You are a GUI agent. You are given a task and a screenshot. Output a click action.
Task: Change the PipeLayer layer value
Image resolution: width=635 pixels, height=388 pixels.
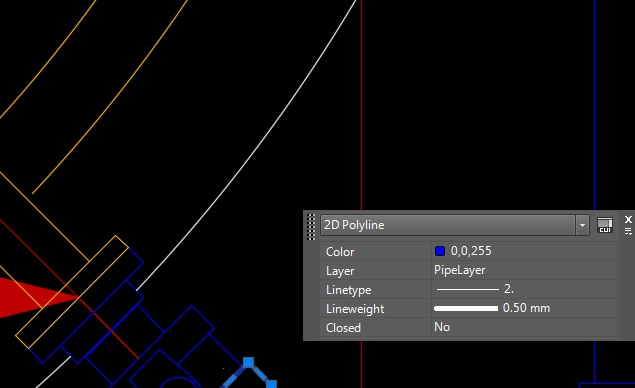(524, 270)
